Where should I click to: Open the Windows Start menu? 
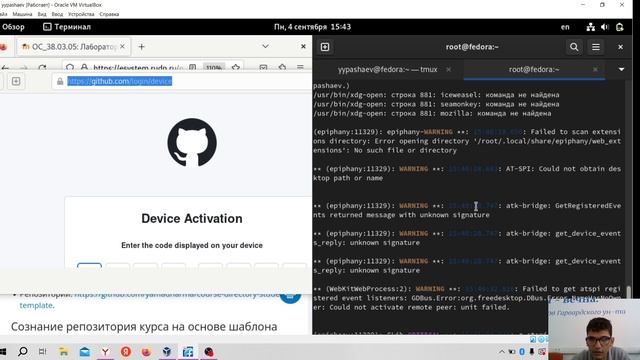tap(3, 351)
